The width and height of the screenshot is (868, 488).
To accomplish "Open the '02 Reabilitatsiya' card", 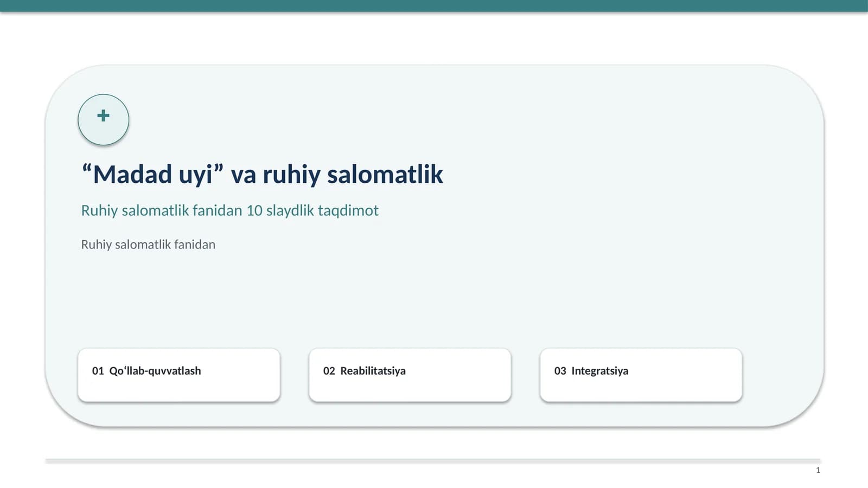I will click(410, 375).
